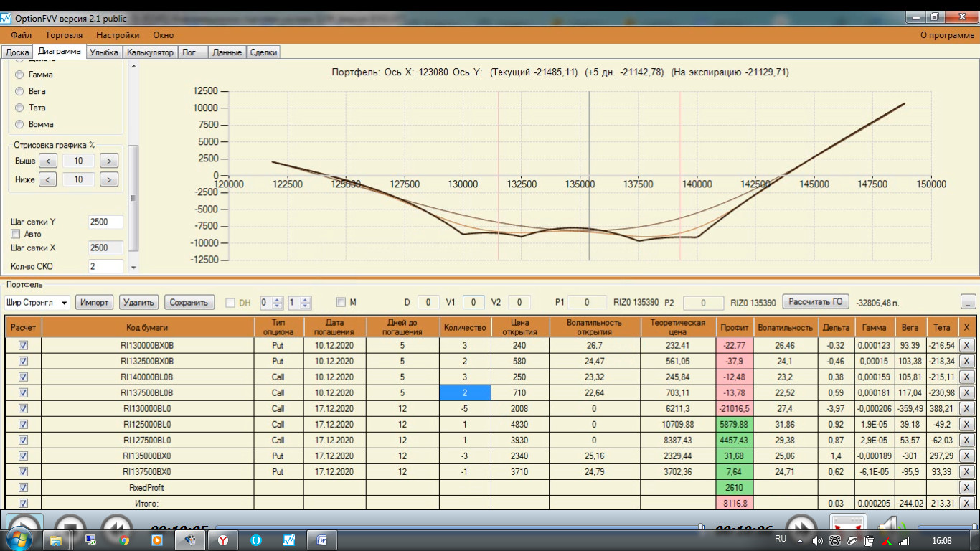Select the Гамма radio button
The image size is (980, 551).
click(19, 75)
